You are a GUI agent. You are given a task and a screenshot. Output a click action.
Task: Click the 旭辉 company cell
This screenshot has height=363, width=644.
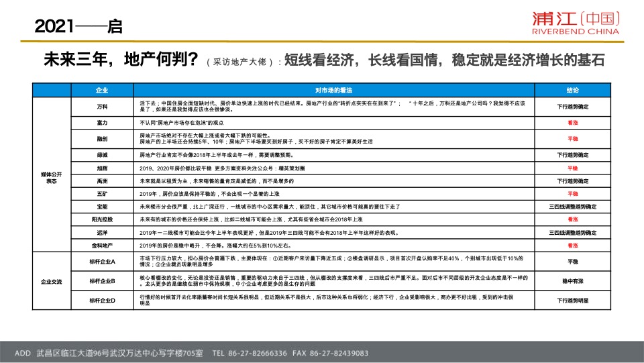pos(102,168)
